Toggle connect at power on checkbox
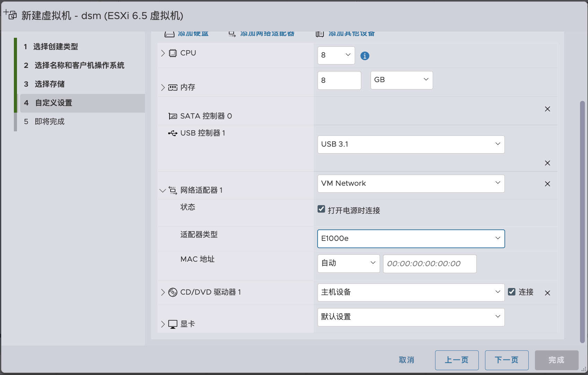588x375 pixels. tap(321, 209)
